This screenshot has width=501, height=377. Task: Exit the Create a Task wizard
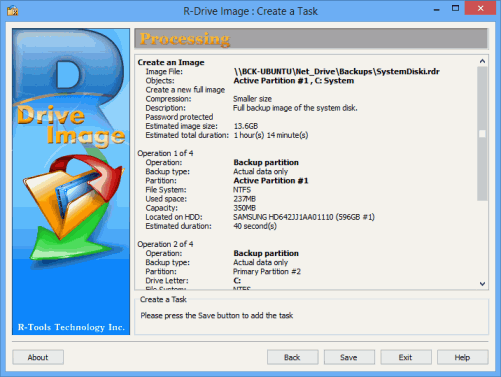point(406,357)
